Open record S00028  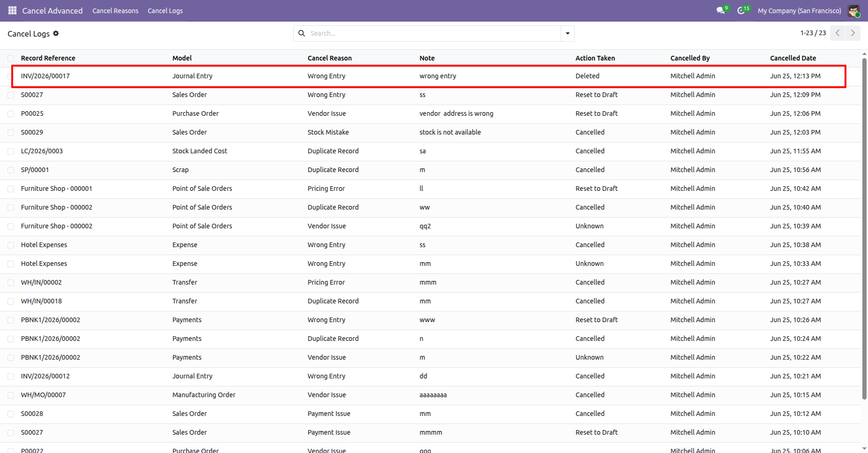tap(32, 414)
